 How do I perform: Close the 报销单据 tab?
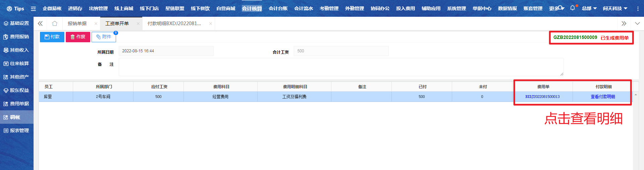(96, 23)
